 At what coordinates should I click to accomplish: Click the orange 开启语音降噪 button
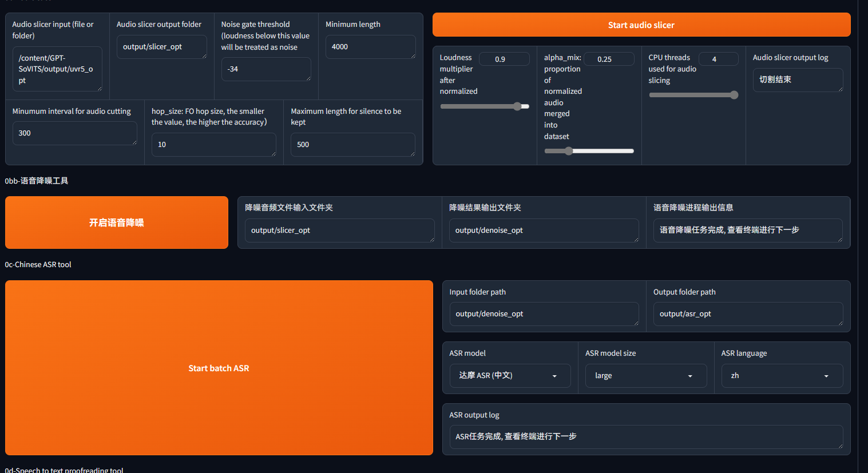(117, 222)
